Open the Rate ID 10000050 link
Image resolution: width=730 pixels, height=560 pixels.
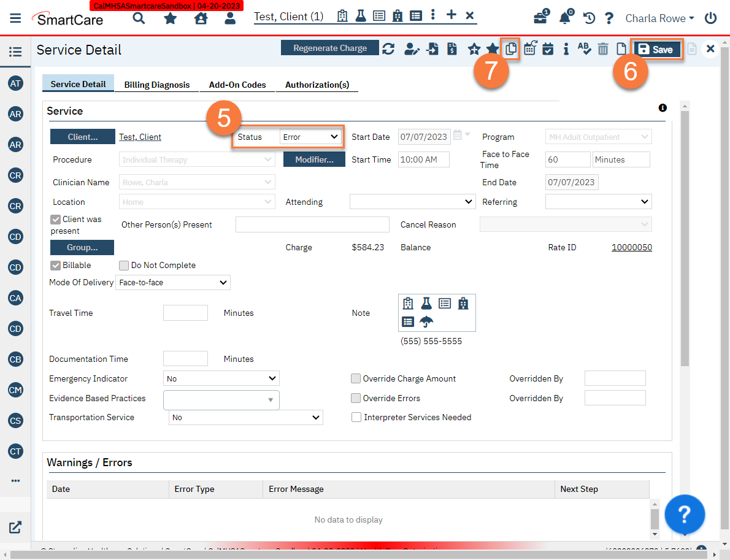(632, 247)
